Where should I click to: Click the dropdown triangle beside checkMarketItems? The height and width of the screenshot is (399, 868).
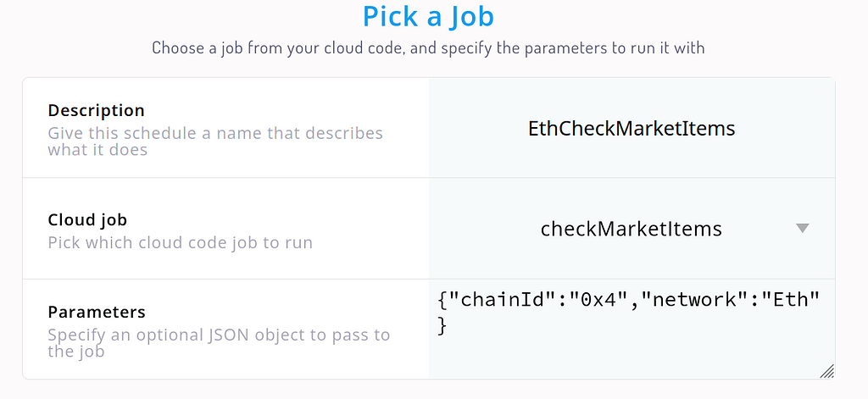802,228
